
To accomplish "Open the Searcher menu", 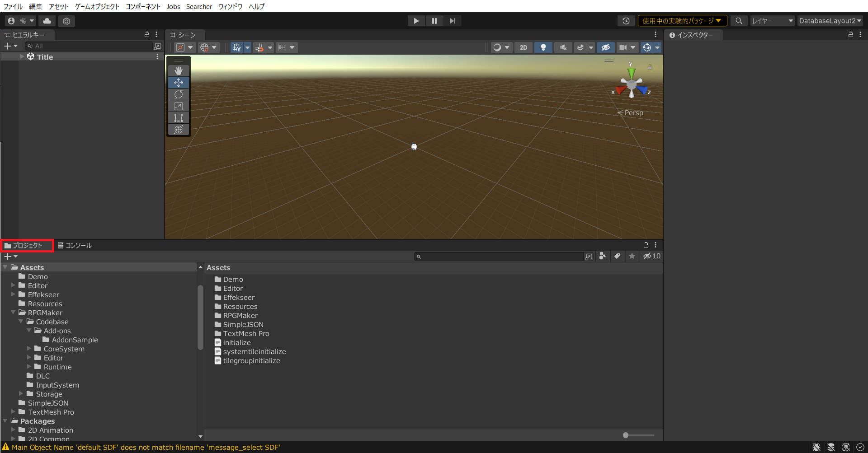I will coord(199,6).
